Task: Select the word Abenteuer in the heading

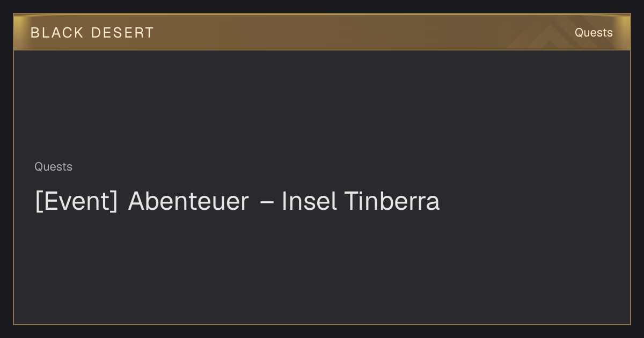Action: (x=188, y=201)
